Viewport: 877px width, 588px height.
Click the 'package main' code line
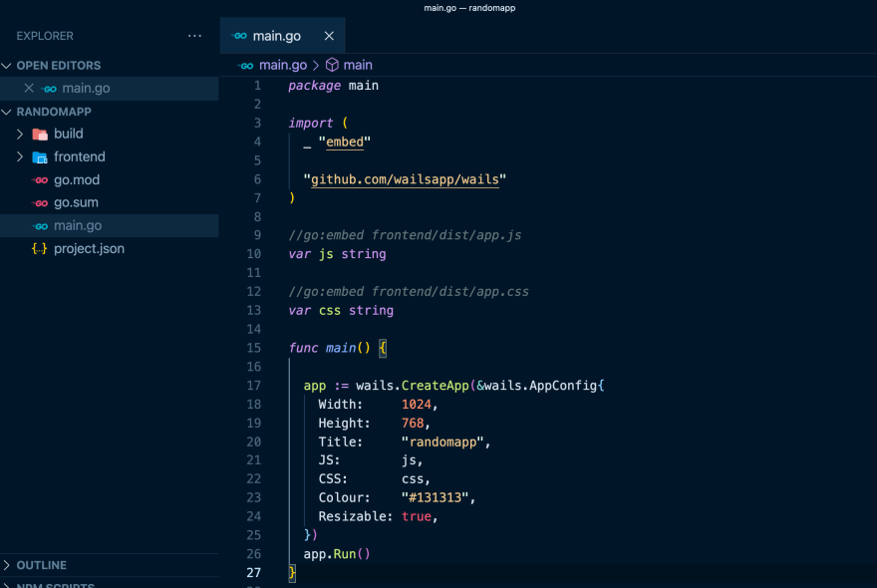click(333, 86)
